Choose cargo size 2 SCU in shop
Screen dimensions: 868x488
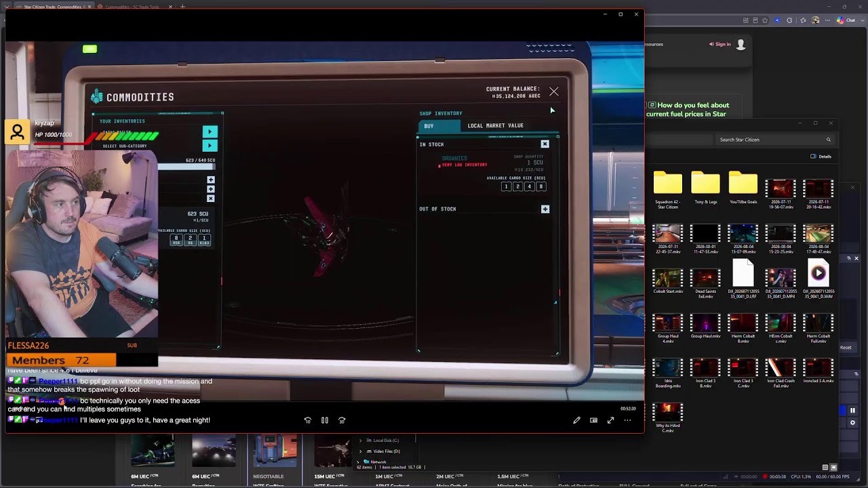517,186
